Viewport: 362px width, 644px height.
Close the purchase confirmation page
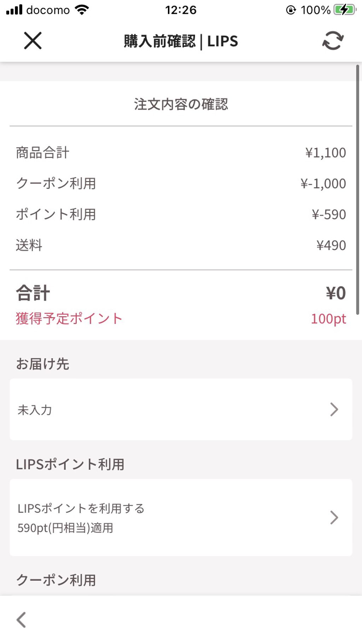(33, 40)
